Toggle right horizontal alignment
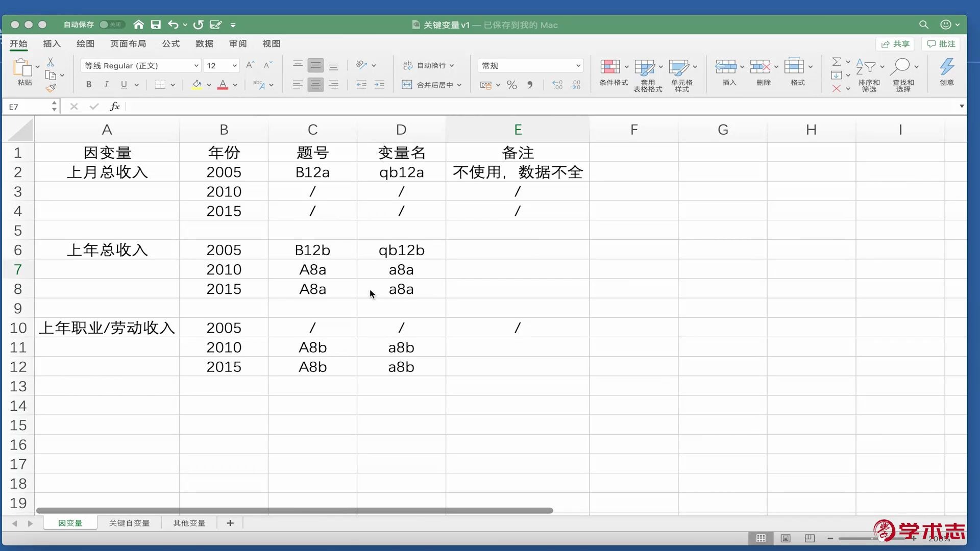The image size is (980, 551). (333, 85)
